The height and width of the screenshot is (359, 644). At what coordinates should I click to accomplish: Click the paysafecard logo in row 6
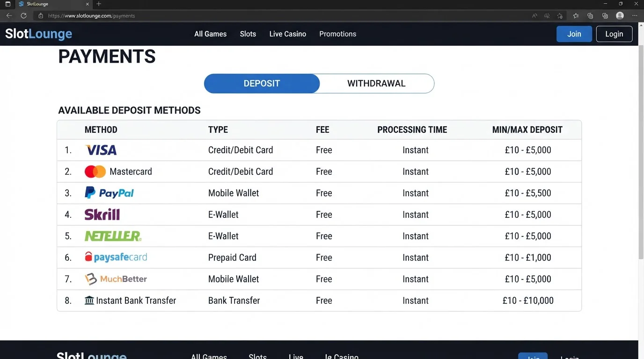click(x=116, y=257)
